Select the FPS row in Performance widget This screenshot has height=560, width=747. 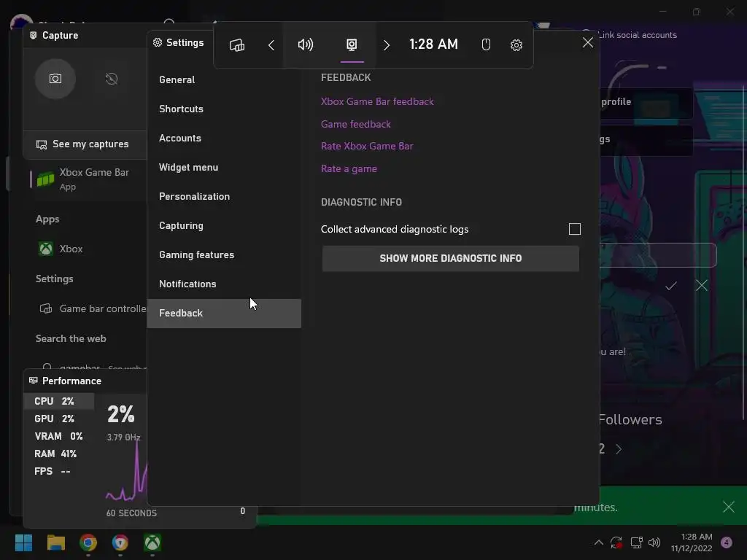[59, 472]
